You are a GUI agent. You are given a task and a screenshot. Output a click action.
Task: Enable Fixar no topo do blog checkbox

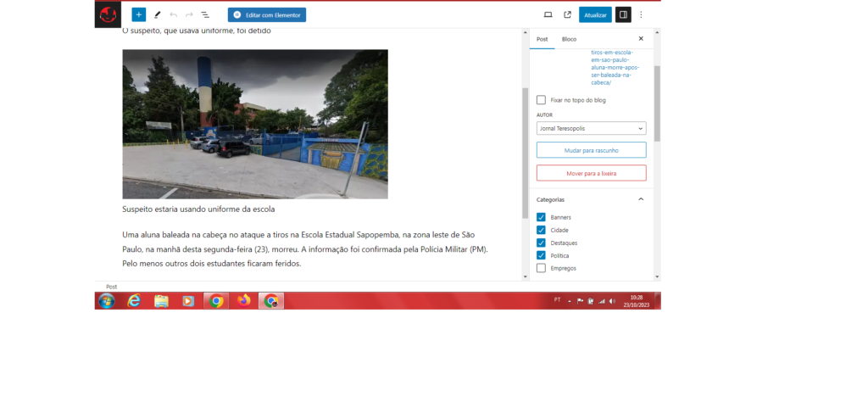[x=541, y=100]
